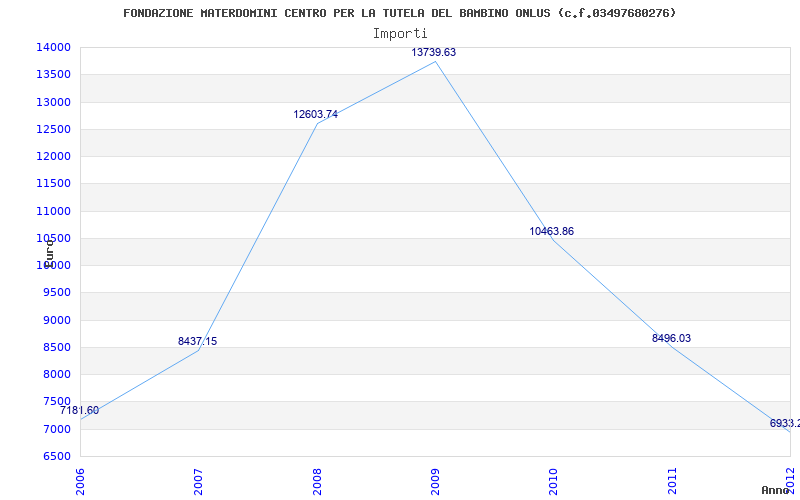
Task: Click the 8437.15 data label
Action: coord(197,341)
